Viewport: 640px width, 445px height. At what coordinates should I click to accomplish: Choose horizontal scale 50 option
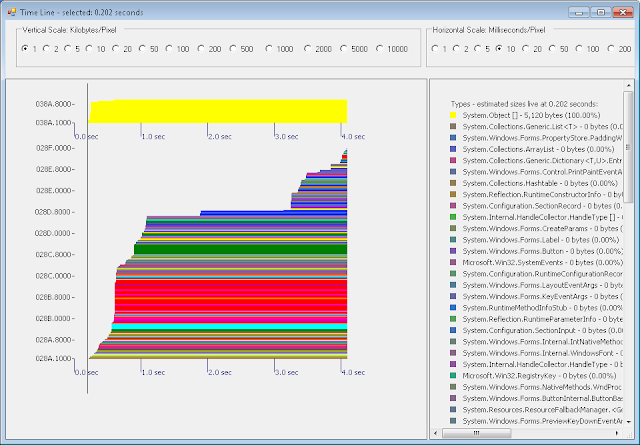[x=552, y=49]
